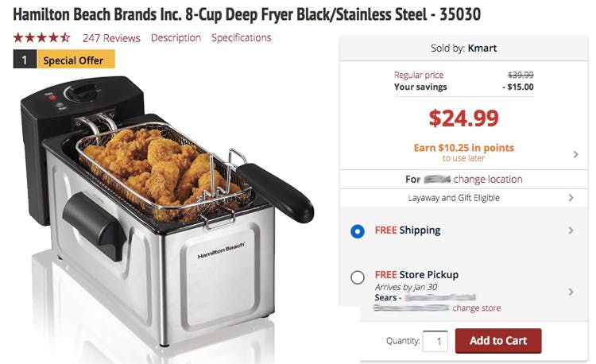Click the number 1 offer count badge
Viewport: 596px width, 364px height.
(25, 60)
